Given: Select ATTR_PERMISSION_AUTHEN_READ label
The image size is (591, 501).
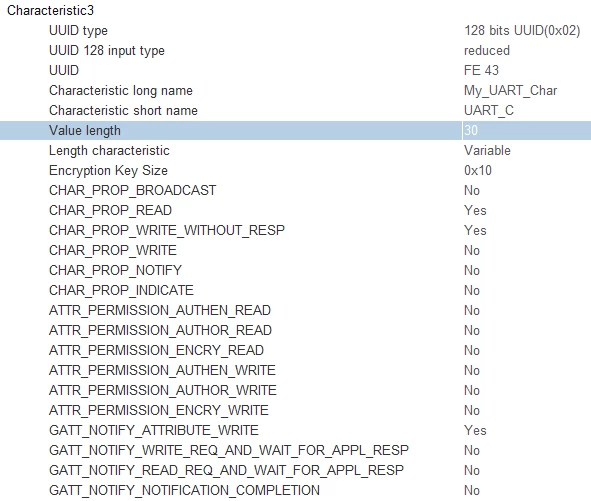Looking at the screenshot, I should (160, 310).
